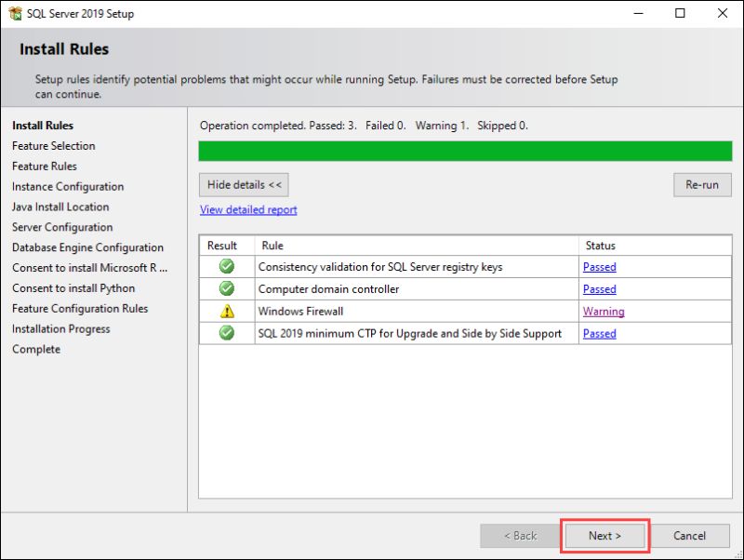The width and height of the screenshot is (744, 560).
Task: Click the Cancel button
Action: [691, 536]
